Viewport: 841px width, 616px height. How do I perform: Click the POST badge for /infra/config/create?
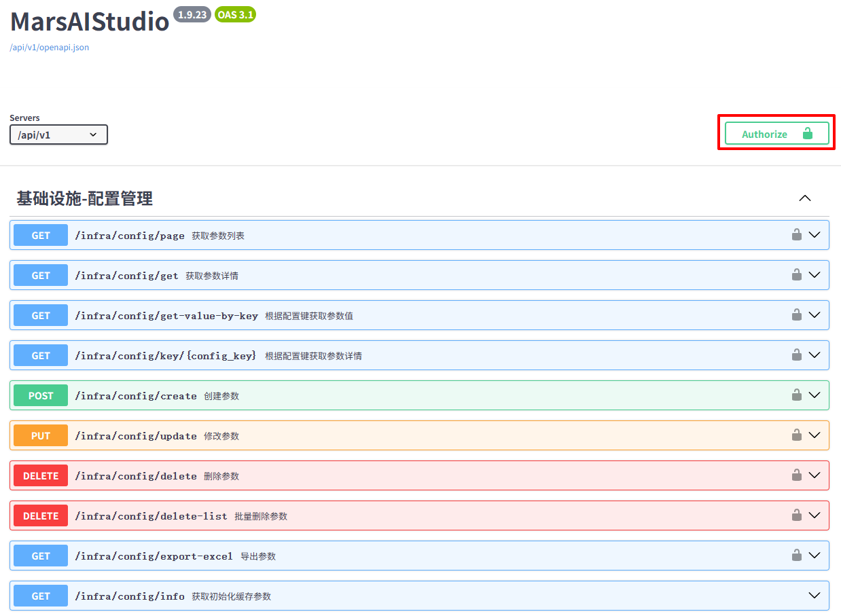pos(41,396)
